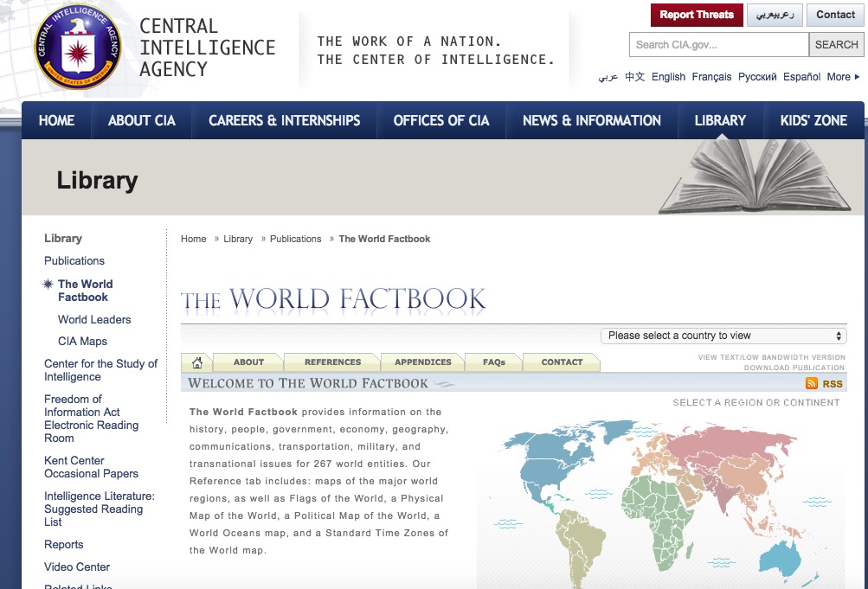Focus the Search CIA.gov input field
Viewport: 868px width, 589px height.
[718, 45]
